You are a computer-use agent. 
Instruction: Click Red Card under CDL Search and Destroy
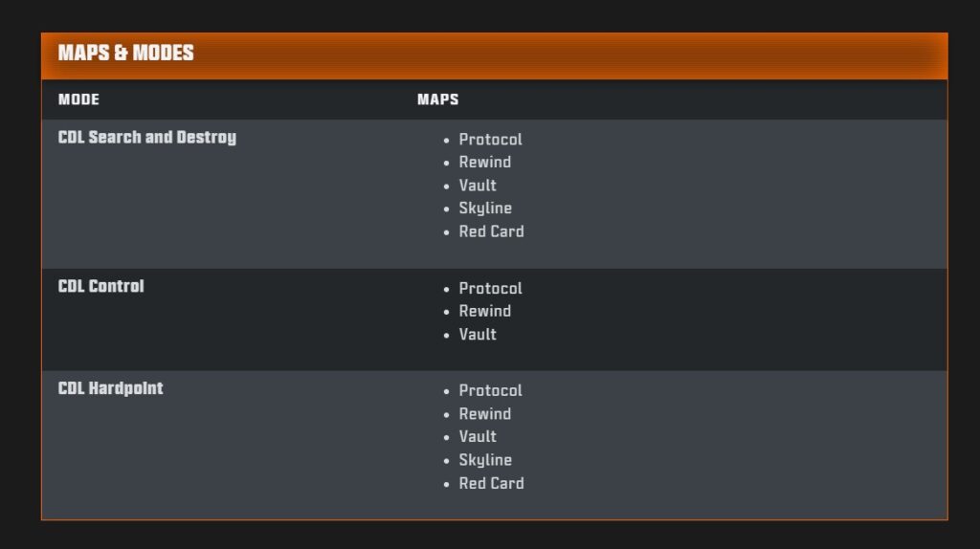491,231
